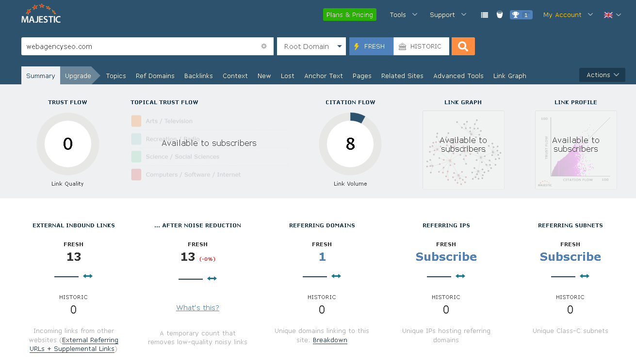Open the list icon in the header
The height and width of the screenshot is (364, 636).
(484, 15)
